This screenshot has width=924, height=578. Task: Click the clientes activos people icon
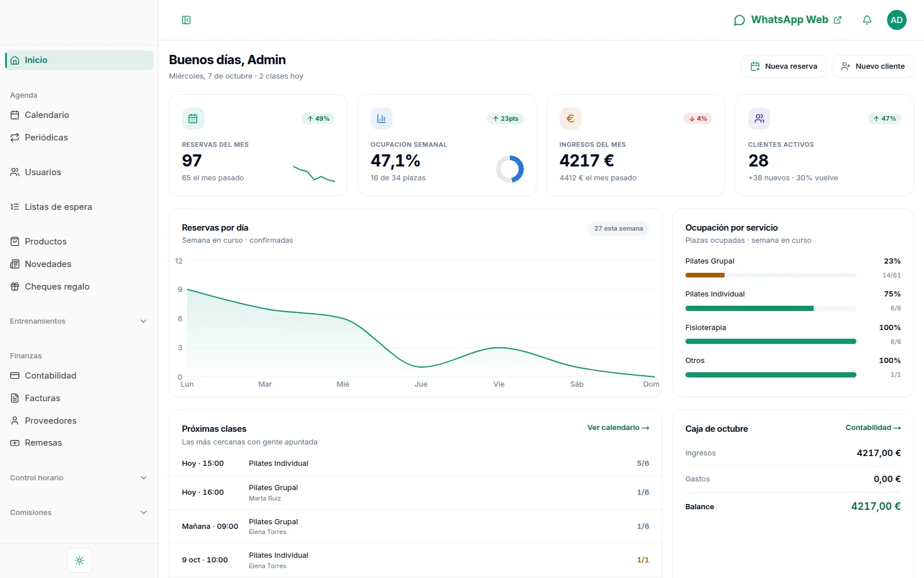tap(759, 118)
